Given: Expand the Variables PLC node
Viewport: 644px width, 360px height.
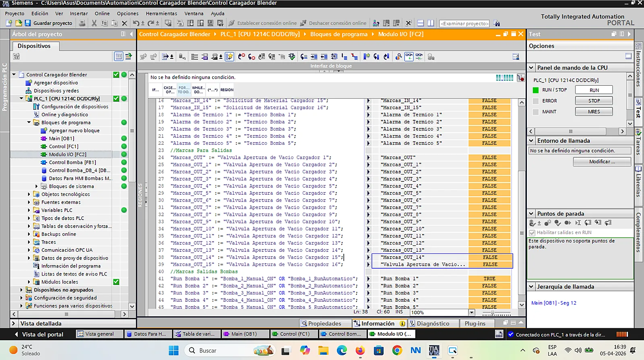Looking at the screenshot, I should point(29,210).
